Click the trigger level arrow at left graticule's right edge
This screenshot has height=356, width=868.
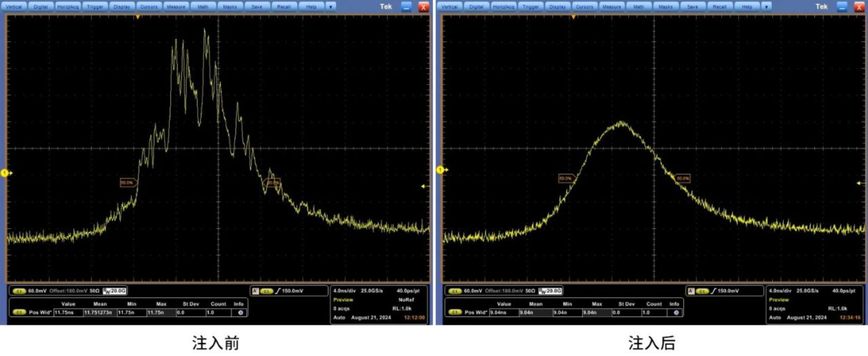click(424, 186)
